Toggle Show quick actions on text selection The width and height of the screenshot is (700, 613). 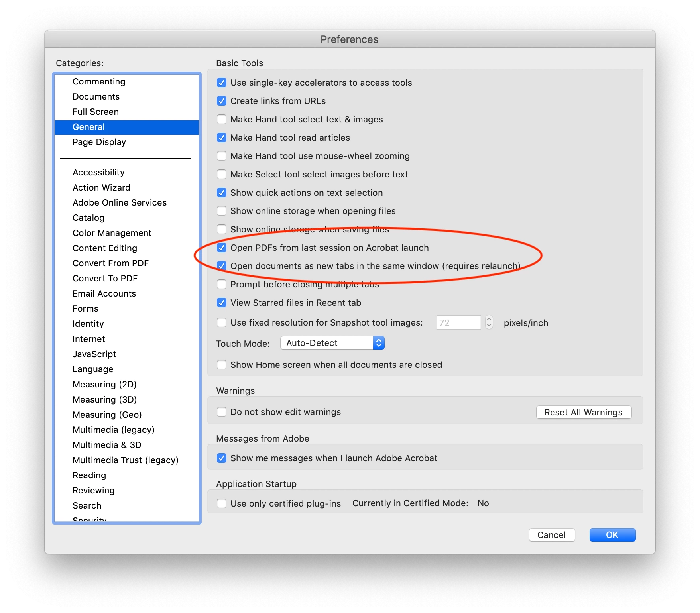pos(222,193)
